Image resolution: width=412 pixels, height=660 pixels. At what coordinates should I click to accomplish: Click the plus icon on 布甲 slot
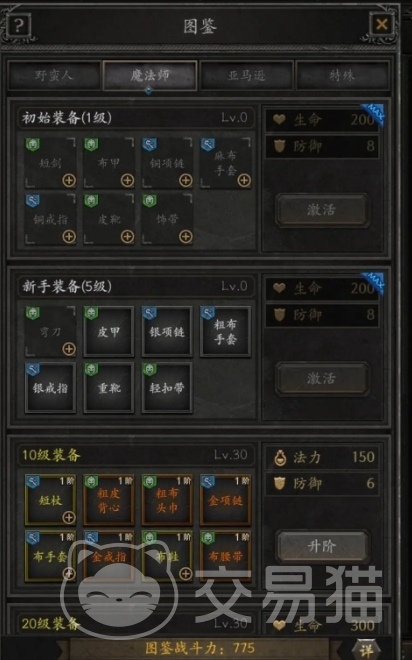[x=128, y=181]
